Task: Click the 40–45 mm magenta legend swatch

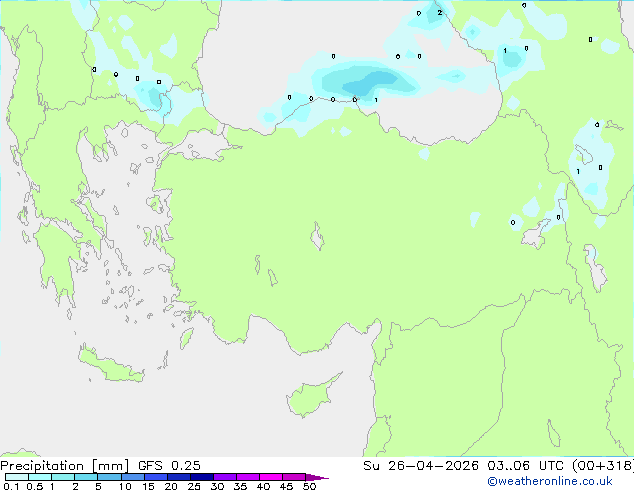Action: pyautogui.click(x=271, y=477)
